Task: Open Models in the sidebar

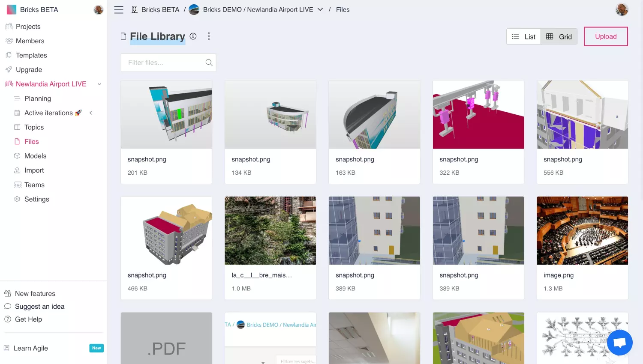Action: [x=35, y=156]
